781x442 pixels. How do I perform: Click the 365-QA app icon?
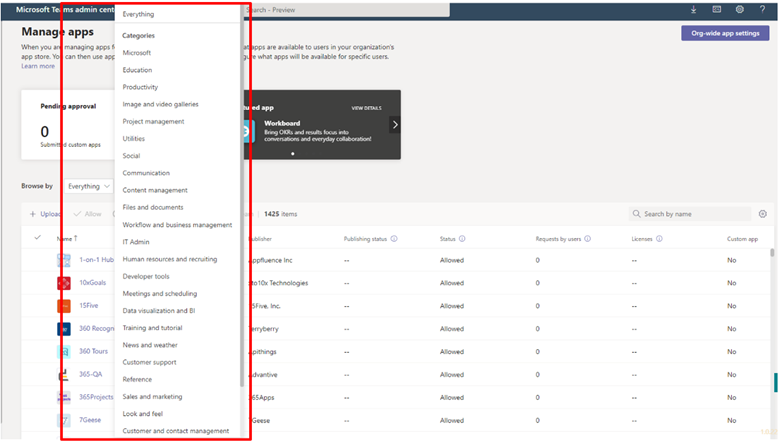64,375
